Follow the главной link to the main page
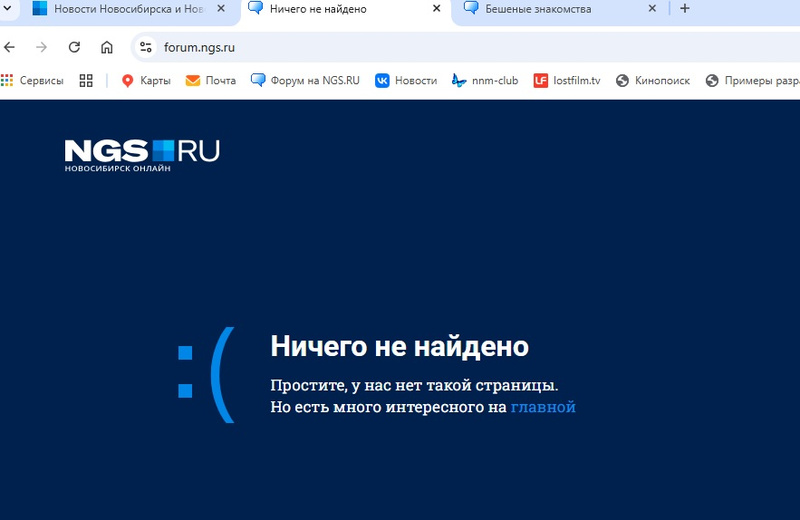Screen dimensions: 800x520 543,407
